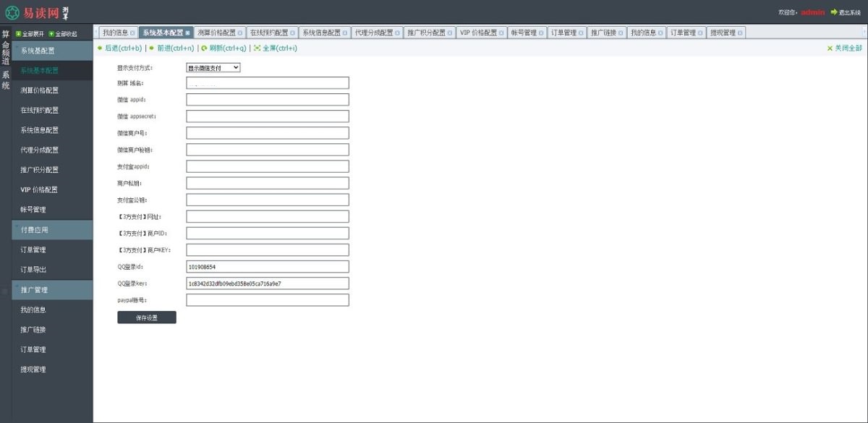Close the 提现管理 tab via its X
The width and height of the screenshot is (868, 423).
click(740, 33)
